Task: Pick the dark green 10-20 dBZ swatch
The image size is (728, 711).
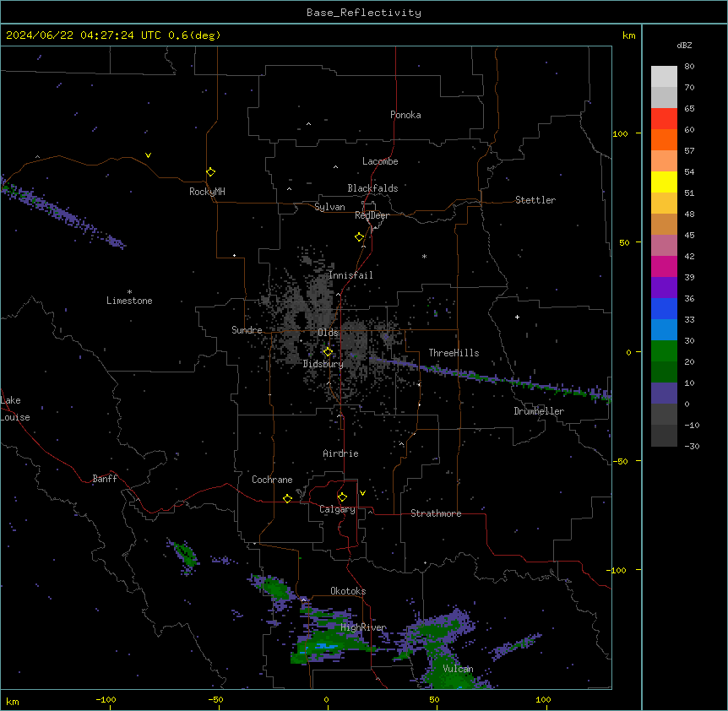Action: point(664,372)
